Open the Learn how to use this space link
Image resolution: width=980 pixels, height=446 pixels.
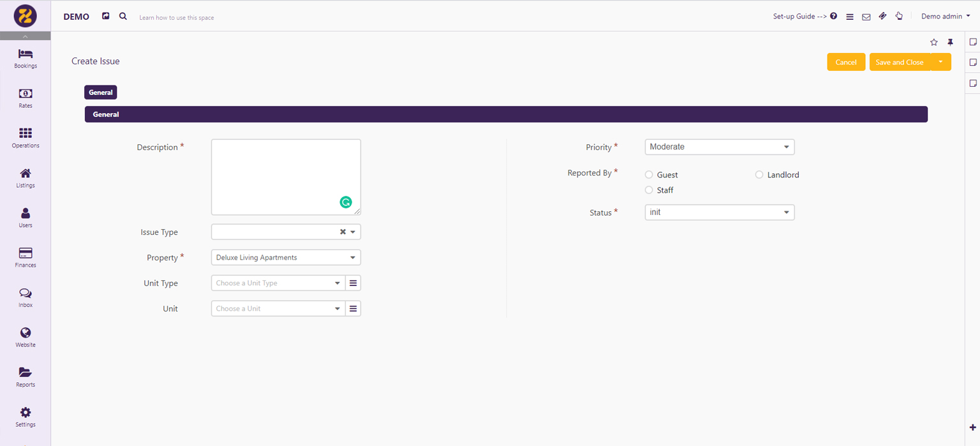pyautogui.click(x=177, y=17)
